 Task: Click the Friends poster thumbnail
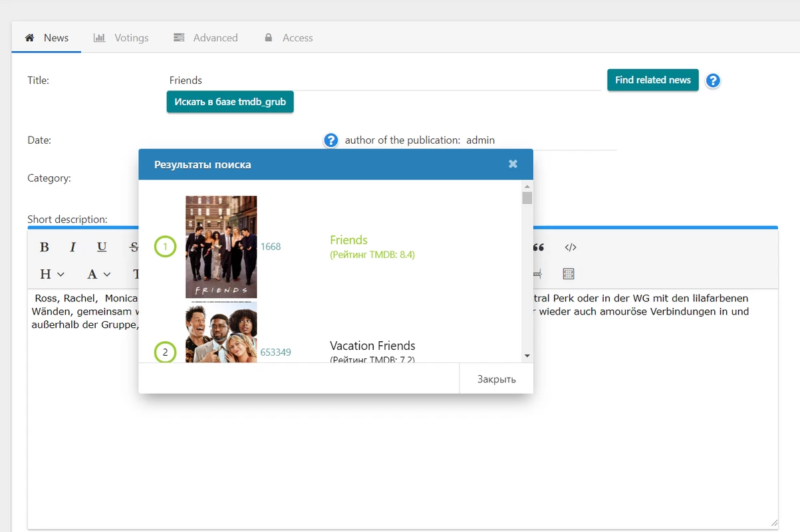pyautogui.click(x=221, y=247)
